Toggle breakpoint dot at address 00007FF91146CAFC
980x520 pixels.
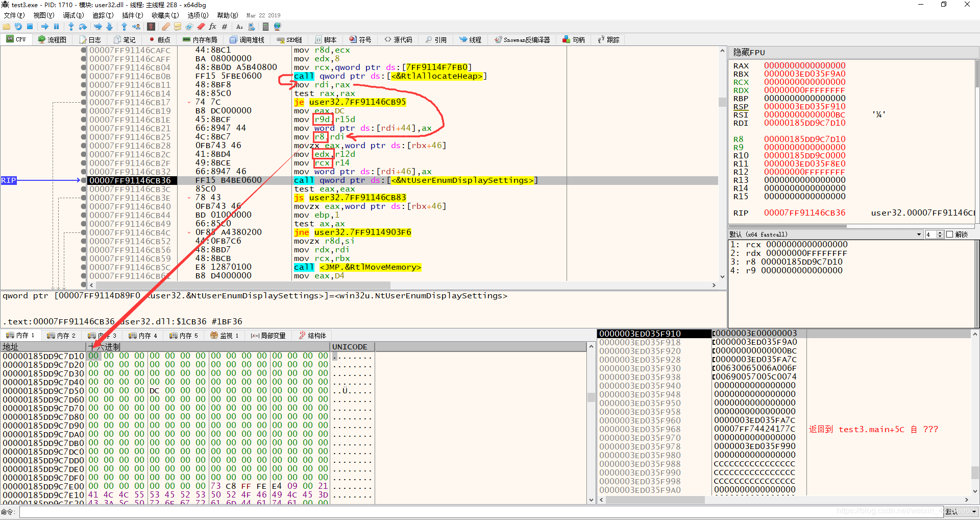(x=84, y=50)
